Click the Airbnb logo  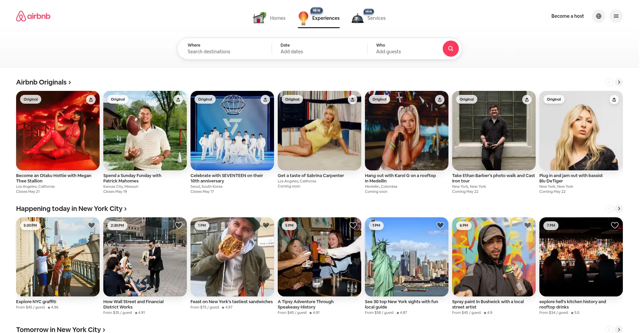click(33, 16)
